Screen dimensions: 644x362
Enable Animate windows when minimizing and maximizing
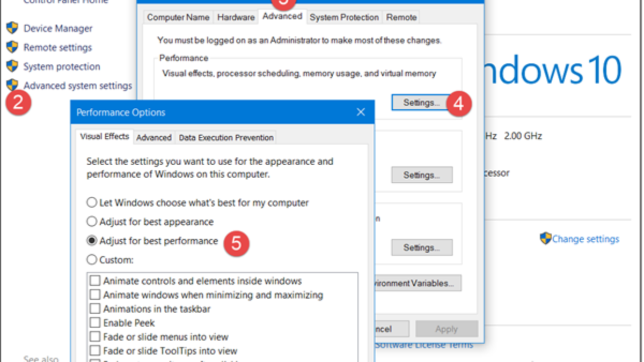[207, 295]
